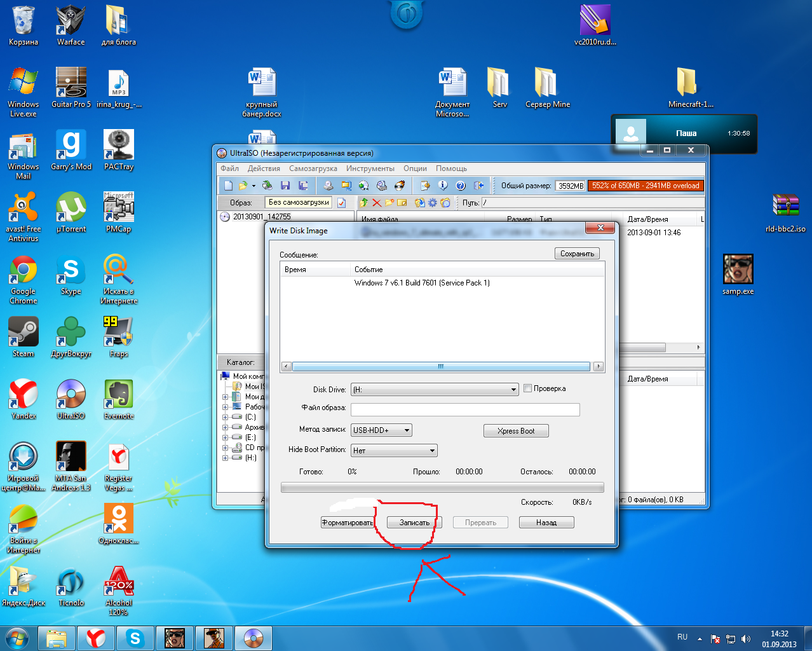Click the Назад button
This screenshot has height=651, width=812.
(546, 523)
